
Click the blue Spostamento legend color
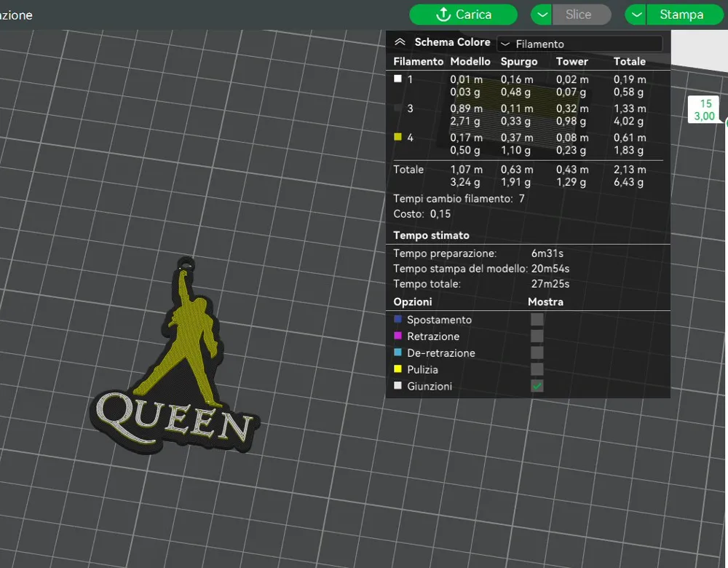click(x=398, y=319)
